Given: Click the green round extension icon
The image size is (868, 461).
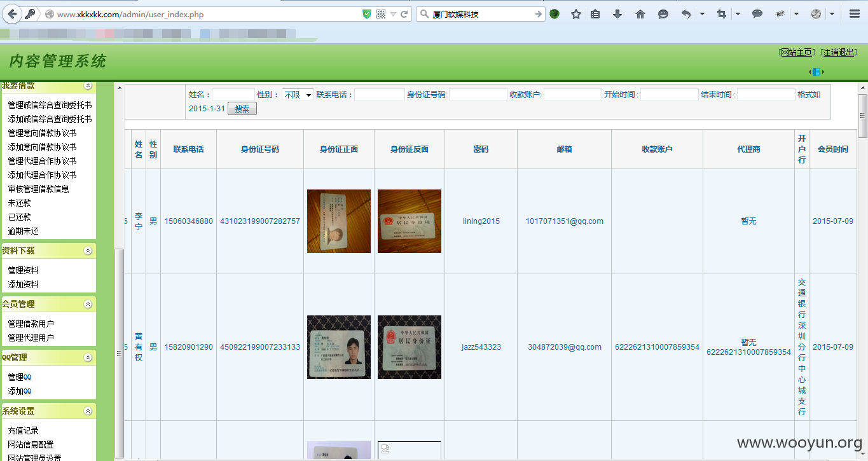Looking at the screenshot, I should click(x=555, y=14).
